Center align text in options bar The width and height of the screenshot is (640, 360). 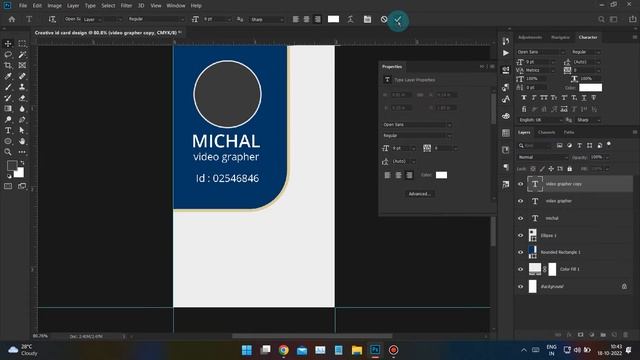point(307,19)
